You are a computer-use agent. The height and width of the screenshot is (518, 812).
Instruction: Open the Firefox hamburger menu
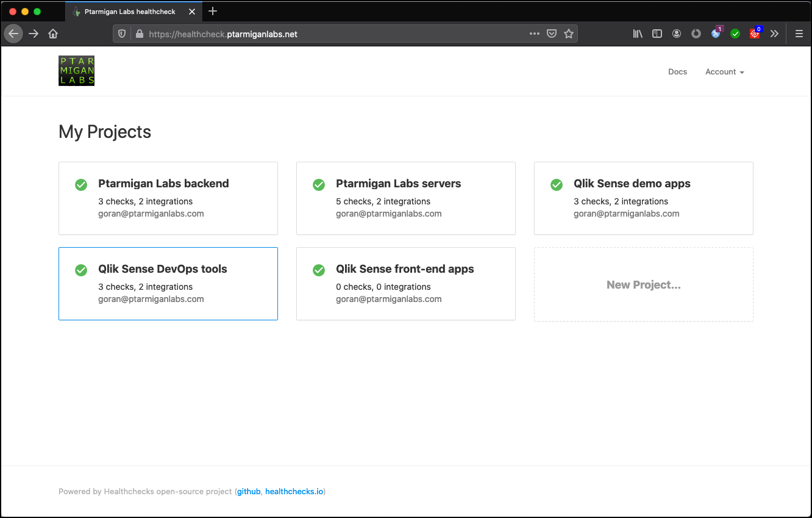(x=799, y=34)
